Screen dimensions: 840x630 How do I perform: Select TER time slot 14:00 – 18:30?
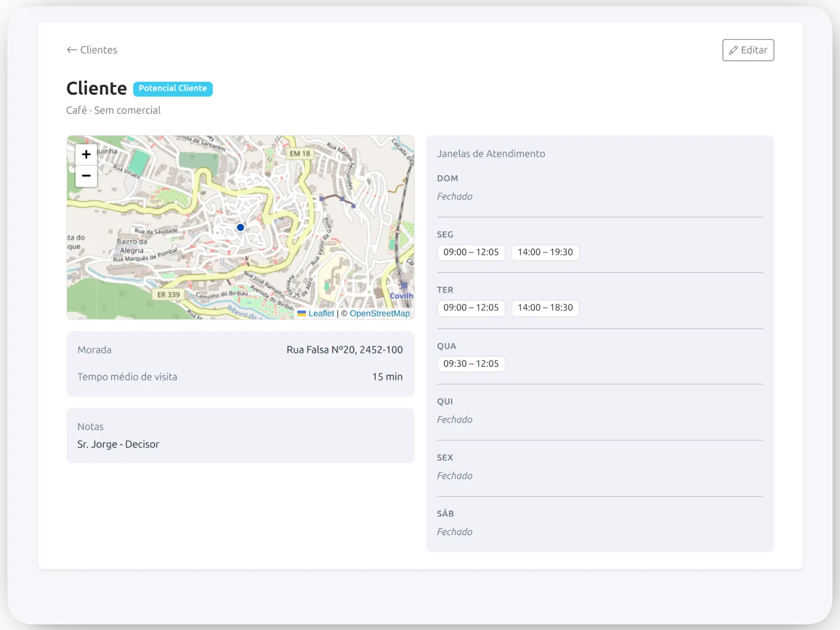point(545,308)
